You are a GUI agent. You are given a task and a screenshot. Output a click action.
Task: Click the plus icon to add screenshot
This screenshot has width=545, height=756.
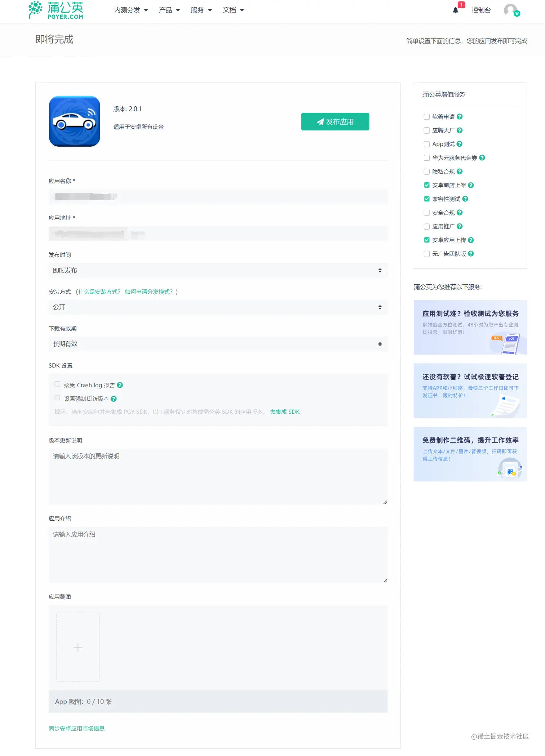(78, 647)
